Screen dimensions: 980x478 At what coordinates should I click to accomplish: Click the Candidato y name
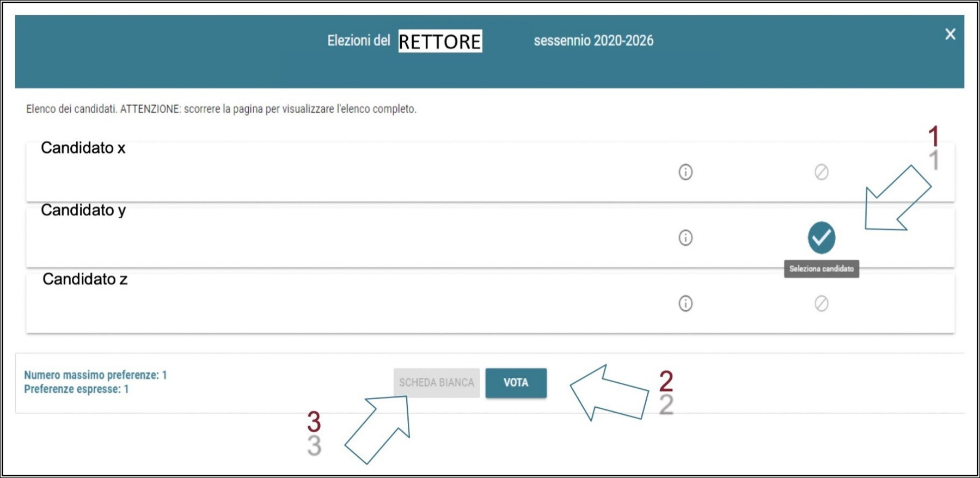click(83, 211)
